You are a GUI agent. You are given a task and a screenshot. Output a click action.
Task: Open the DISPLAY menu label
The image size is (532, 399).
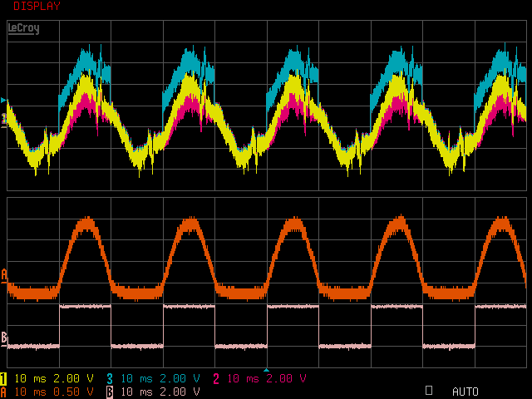37,6
